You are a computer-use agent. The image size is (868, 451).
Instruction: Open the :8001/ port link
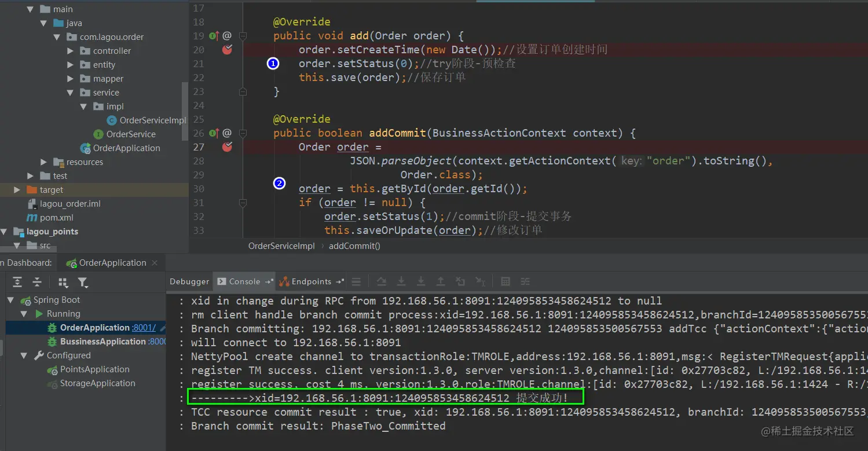pyautogui.click(x=144, y=328)
